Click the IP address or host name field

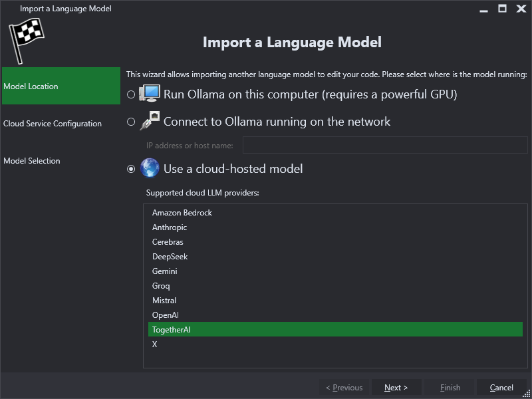pos(385,145)
